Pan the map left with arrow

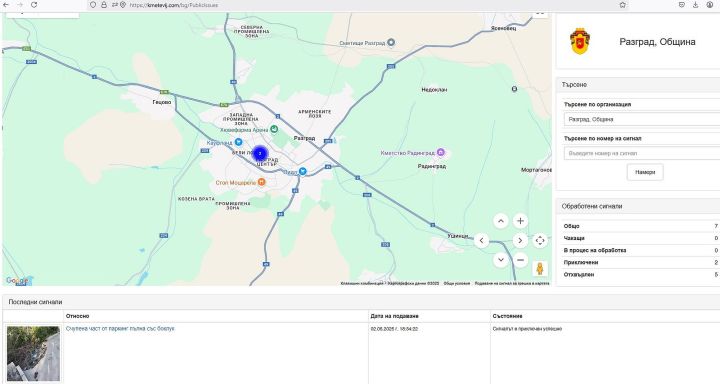tap(481, 240)
